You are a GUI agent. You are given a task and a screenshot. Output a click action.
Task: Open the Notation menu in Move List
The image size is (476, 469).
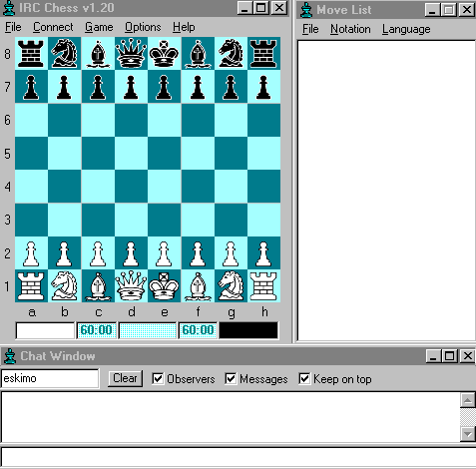350,29
